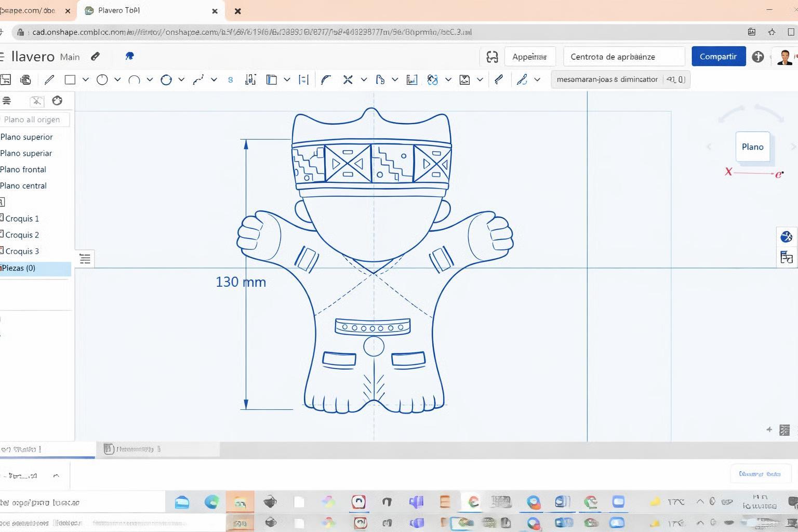Click the Compartir button
Image resolution: width=798 pixels, height=532 pixels.
pos(718,57)
